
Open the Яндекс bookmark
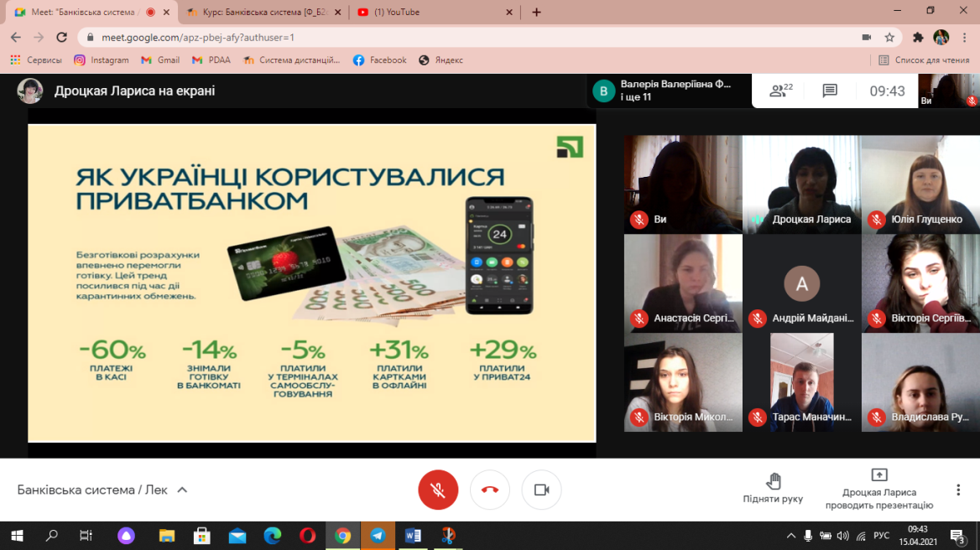coord(440,60)
